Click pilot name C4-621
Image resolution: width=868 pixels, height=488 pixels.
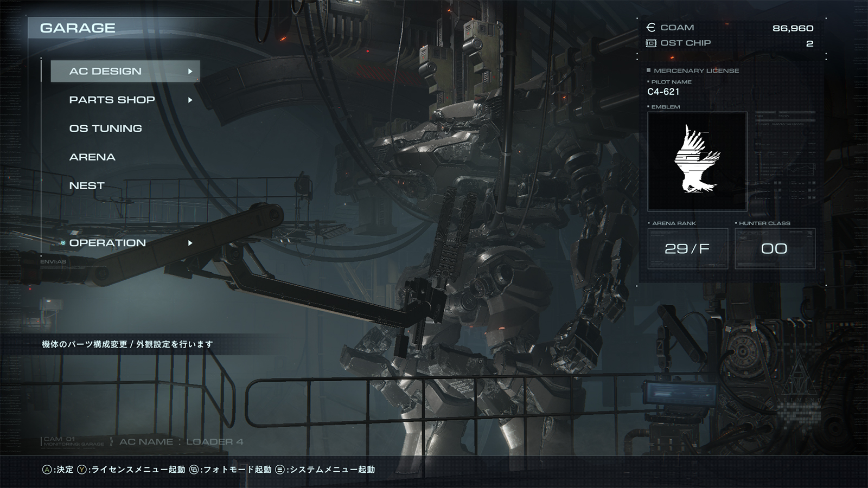pyautogui.click(x=663, y=92)
